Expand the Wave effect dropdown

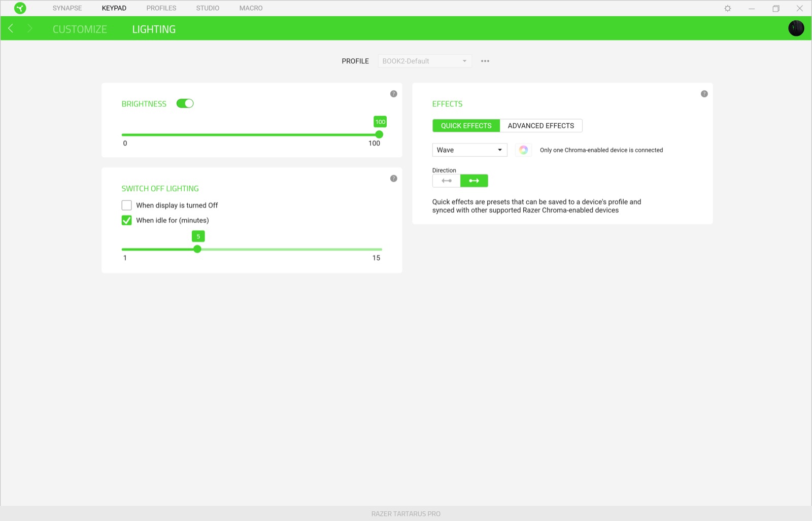469,150
